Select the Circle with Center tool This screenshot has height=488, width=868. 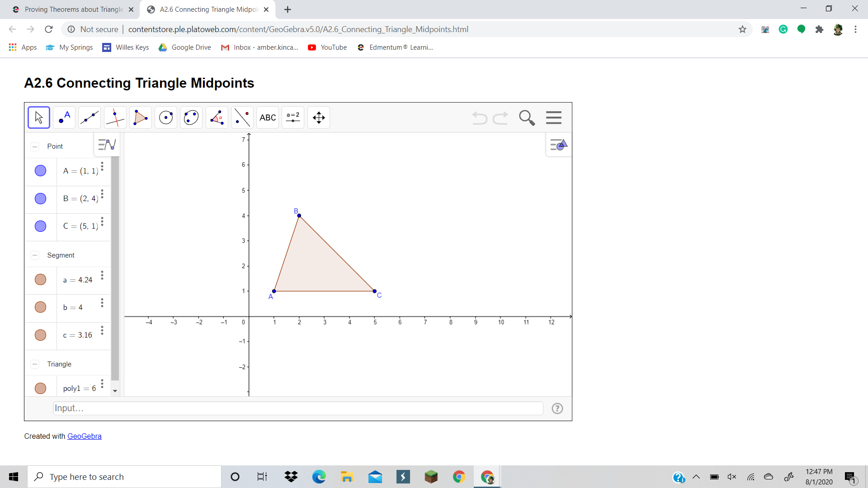(x=165, y=117)
